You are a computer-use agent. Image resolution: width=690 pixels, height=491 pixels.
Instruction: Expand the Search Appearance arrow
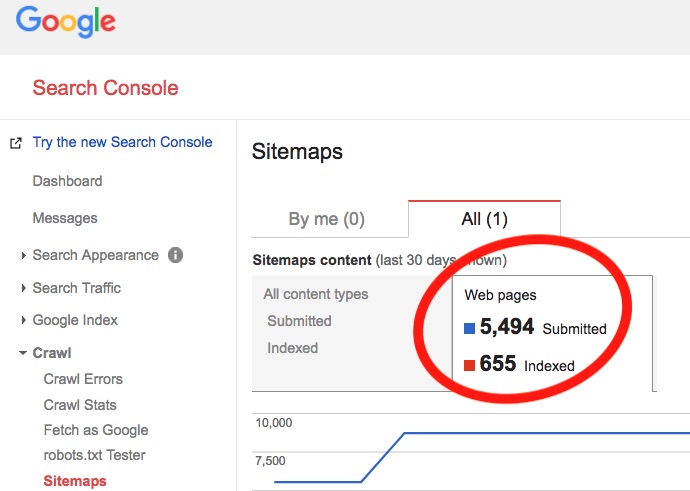coord(23,255)
